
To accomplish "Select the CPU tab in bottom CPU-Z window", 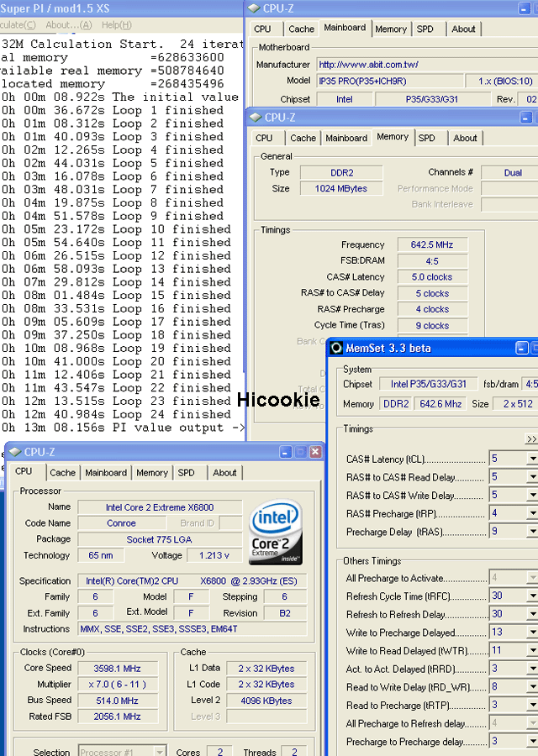I will click(24, 471).
